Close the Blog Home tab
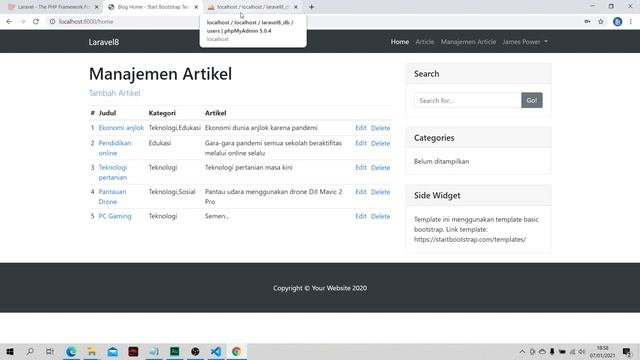 (x=196, y=7)
